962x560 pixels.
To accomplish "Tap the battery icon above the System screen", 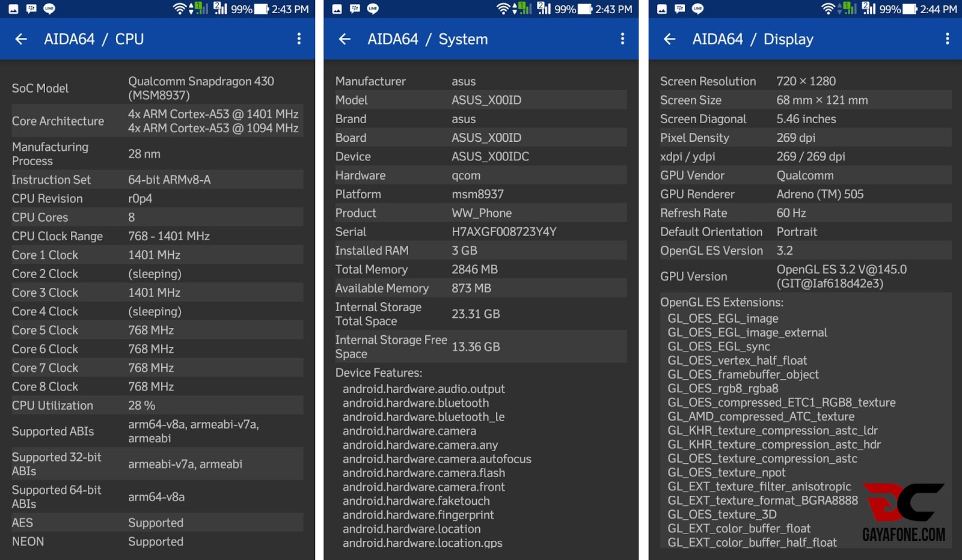I will (585, 9).
